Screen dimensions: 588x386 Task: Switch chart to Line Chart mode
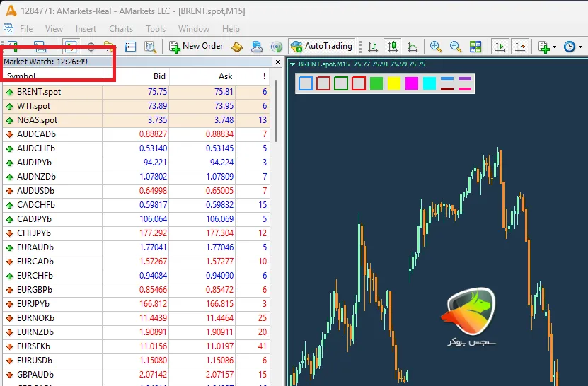(x=413, y=47)
